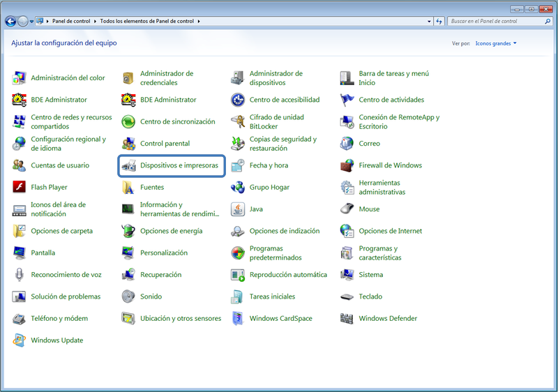Image resolution: width=558 pixels, height=392 pixels.
Task: Open Cifrado de unidad BitLocker icon
Action: click(x=237, y=121)
